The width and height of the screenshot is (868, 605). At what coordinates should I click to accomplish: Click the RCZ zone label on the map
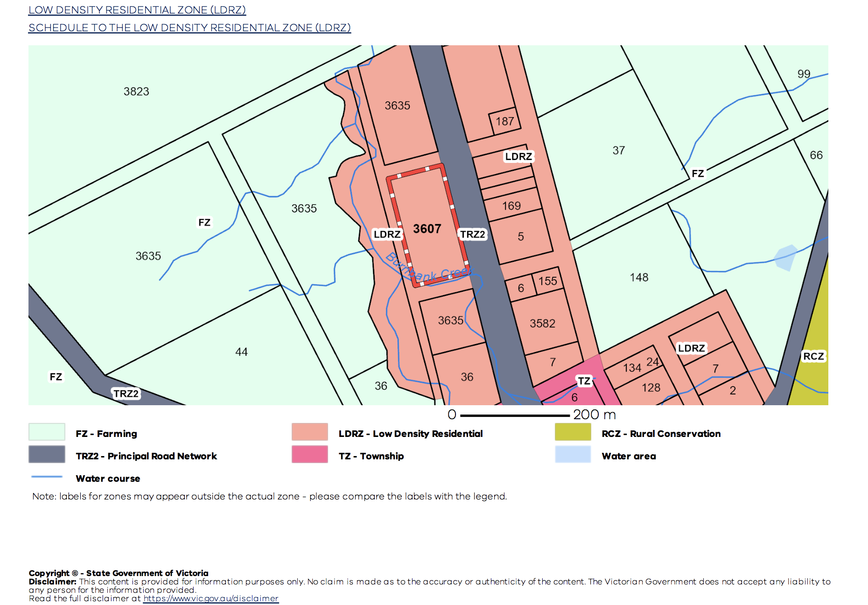coord(813,356)
